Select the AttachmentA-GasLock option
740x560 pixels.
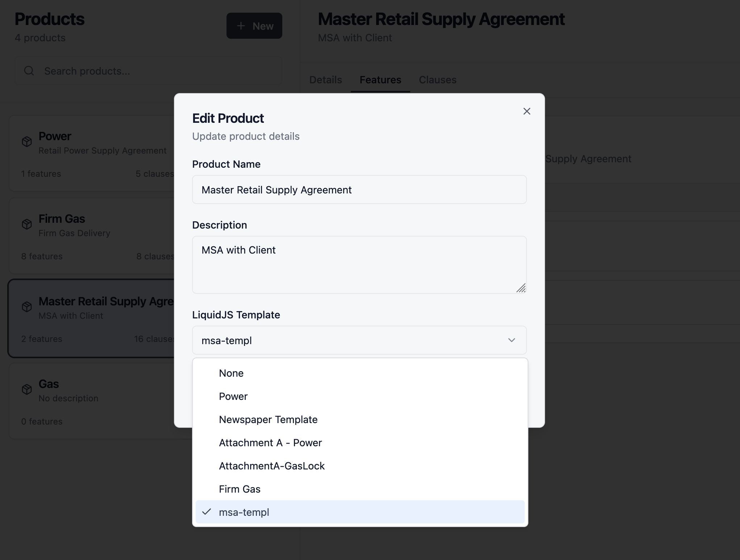tap(272, 466)
